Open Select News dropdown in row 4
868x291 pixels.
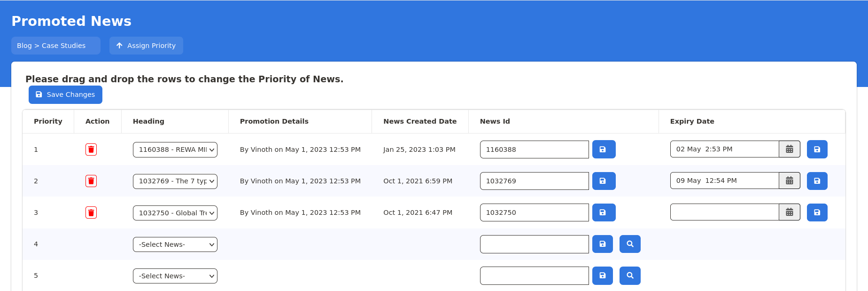[x=175, y=244]
